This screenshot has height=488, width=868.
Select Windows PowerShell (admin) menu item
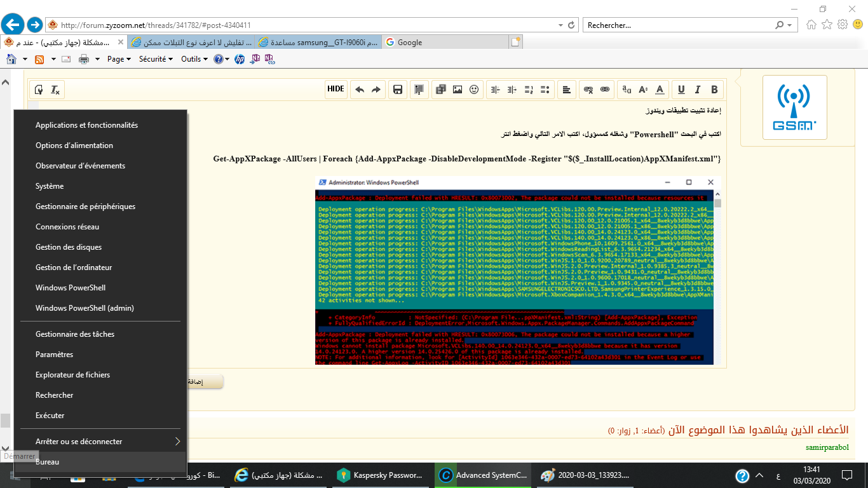(x=100, y=308)
